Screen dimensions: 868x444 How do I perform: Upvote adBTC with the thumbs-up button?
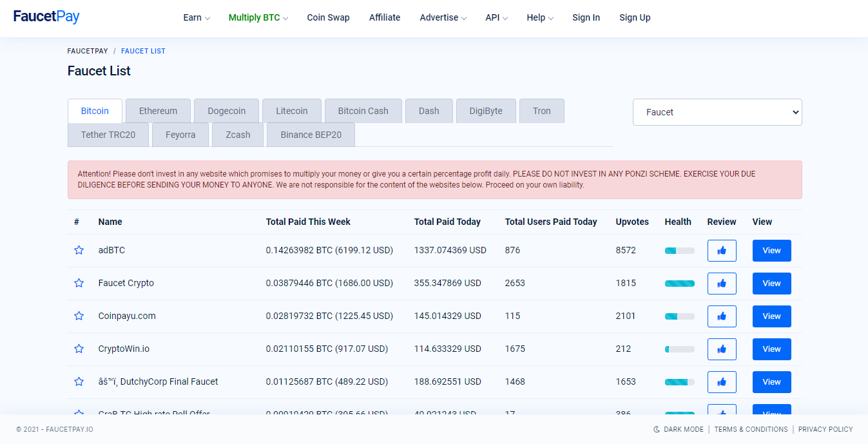[x=721, y=251]
